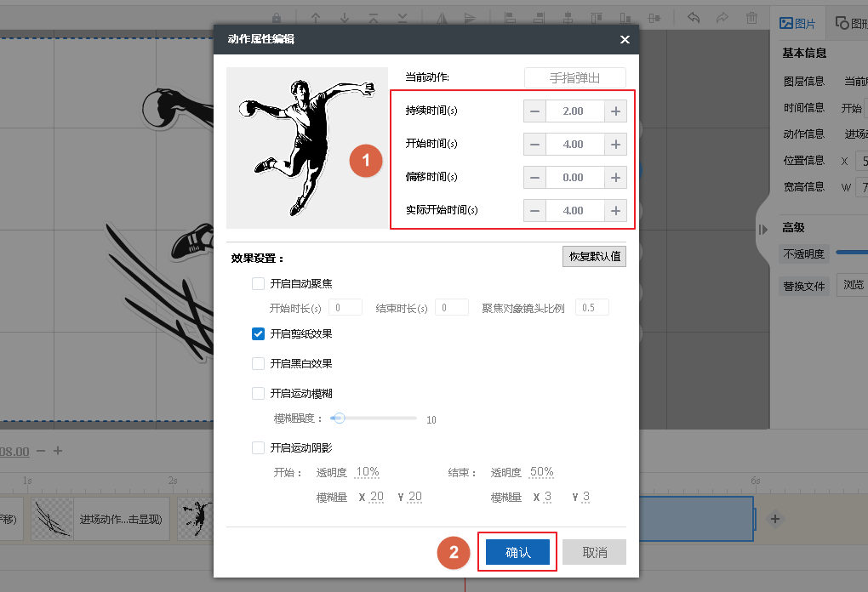Click the Undo toolbar icon
The width and height of the screenshot is (868, 592).
coord(694,17)
